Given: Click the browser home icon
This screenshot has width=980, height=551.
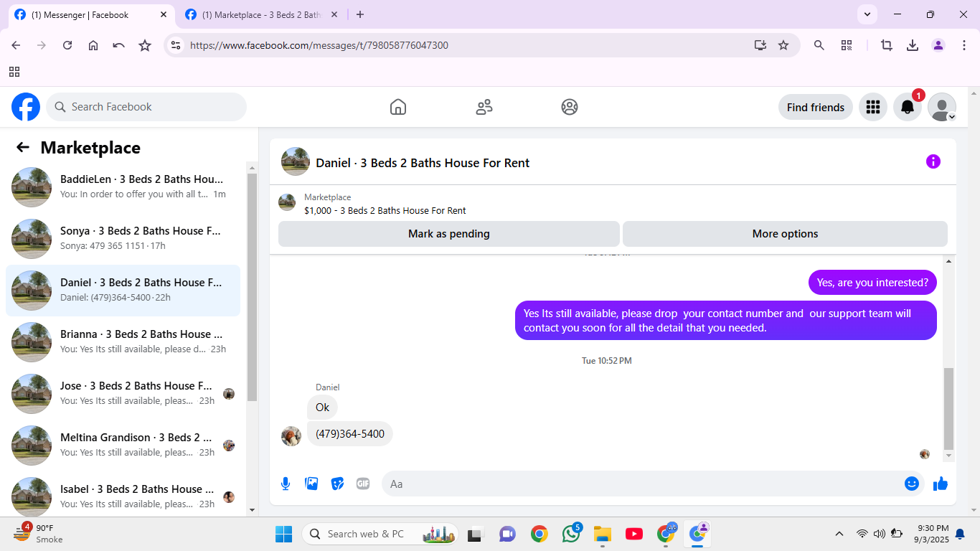Looking at the screenshot, I should [93, 45].
